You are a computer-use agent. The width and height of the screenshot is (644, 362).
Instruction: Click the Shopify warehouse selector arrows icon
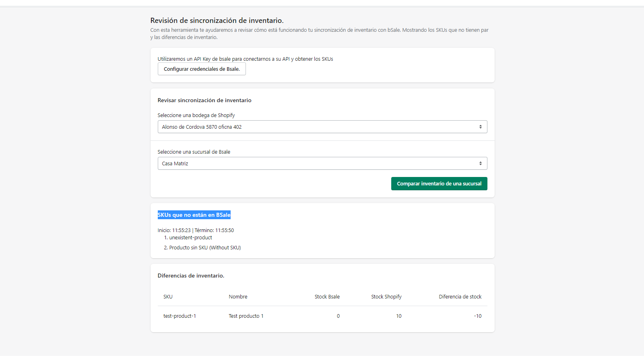(480, 127)
